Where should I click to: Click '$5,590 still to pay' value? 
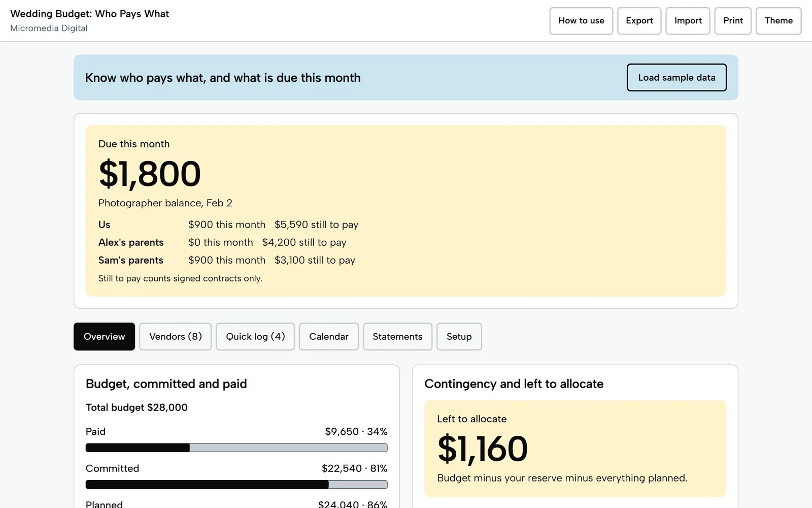[316, 225]
